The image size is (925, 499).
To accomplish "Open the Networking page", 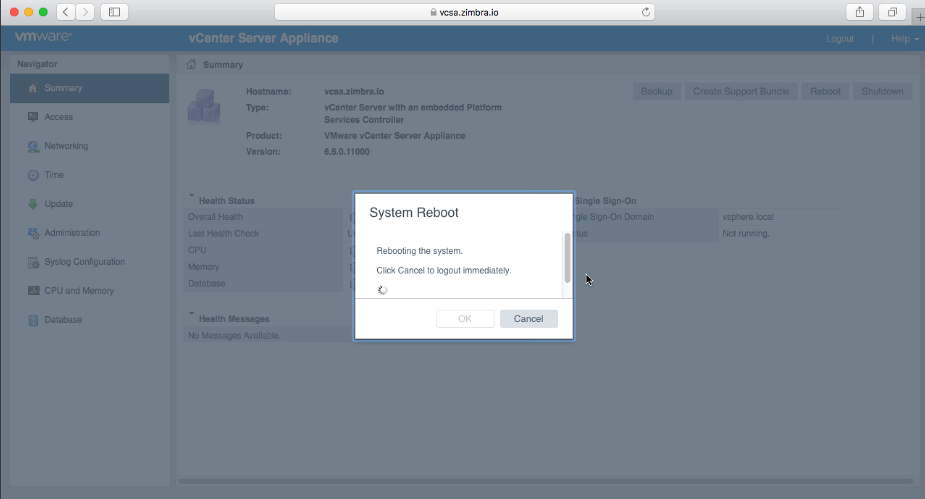I will pos(90,146).
